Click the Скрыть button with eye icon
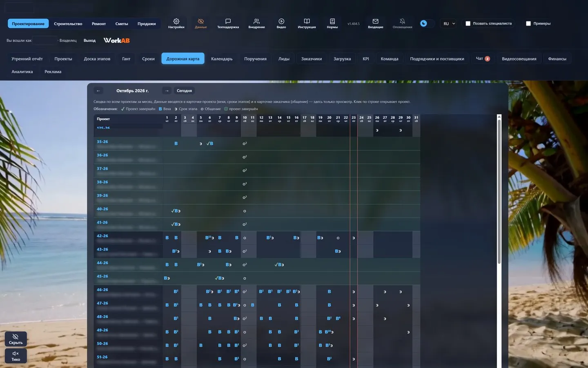This screenshot has height=368, width=588. click(x=16, y=339)
